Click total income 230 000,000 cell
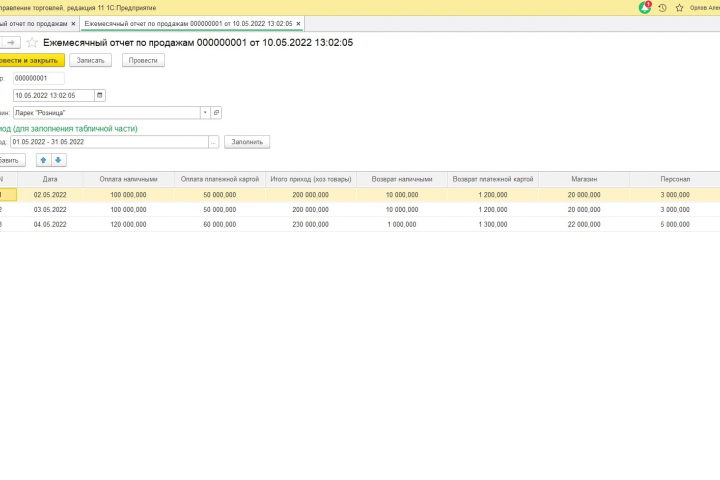The height and width of the screenshot is (480, 720). [311, 225]
